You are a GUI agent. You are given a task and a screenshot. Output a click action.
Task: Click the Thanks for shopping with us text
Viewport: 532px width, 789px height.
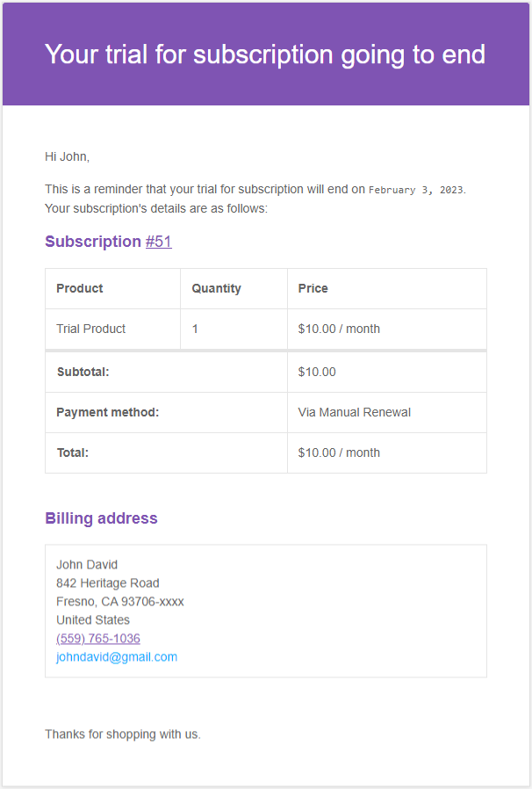(x=123, y=734)
